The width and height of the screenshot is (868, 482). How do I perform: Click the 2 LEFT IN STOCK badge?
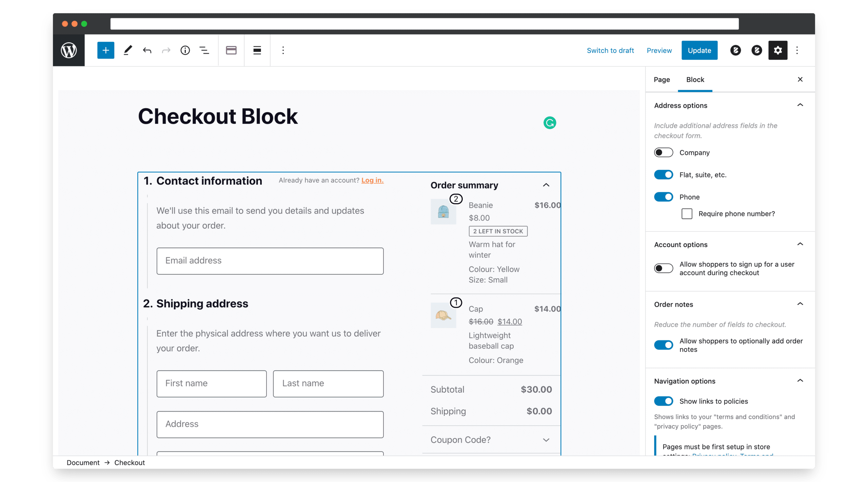pyautogui.click(x=498, y=231)
